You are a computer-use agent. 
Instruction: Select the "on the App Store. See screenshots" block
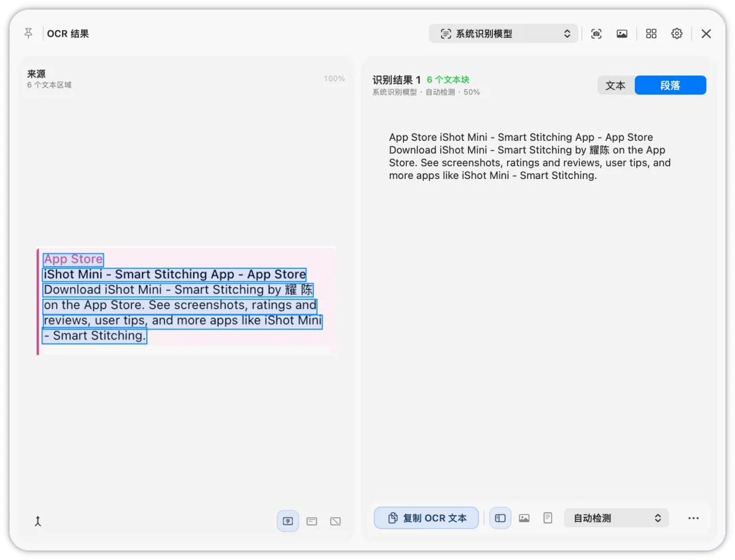pos(180,305)
